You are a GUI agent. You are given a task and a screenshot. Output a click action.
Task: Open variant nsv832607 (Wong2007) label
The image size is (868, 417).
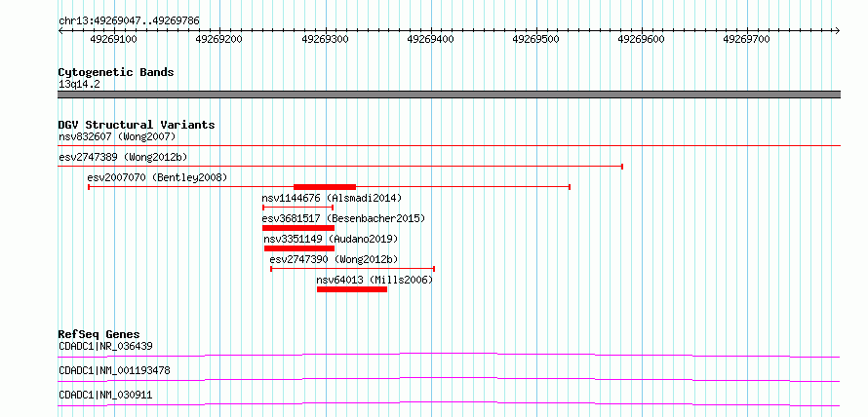coord(117,136)
